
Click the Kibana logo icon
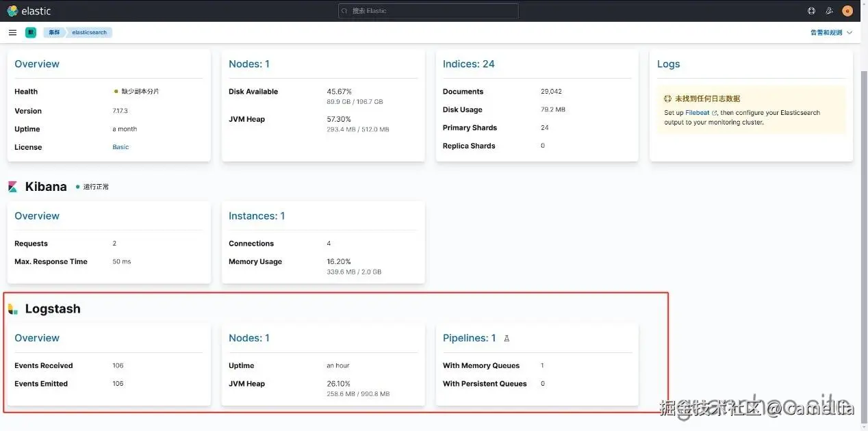[x=13, y=186]
